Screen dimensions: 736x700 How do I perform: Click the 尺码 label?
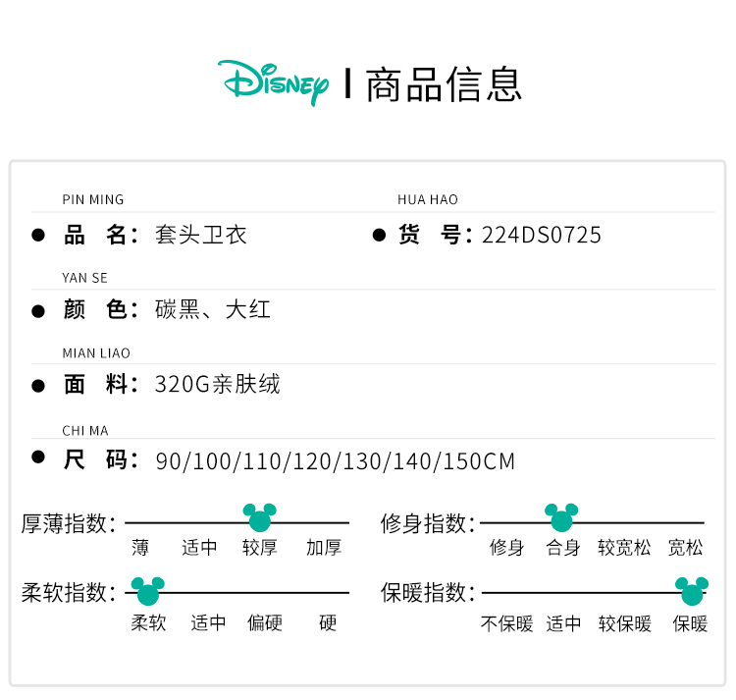tap(100, 459)
